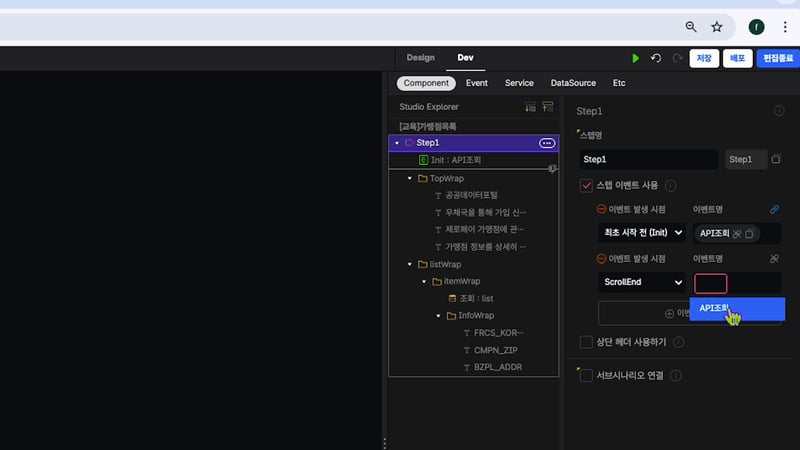This screenshot has width=800, height=450.
Task: Open the more options button on Step1 row
Action: (547, 143)
